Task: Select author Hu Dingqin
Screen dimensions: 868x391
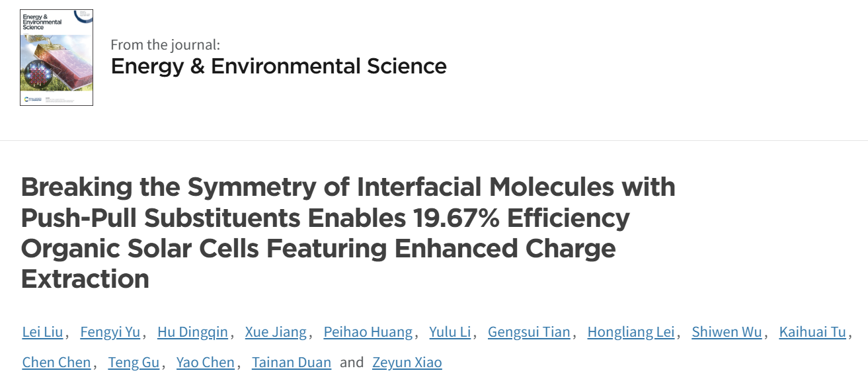Action: tap(192, 332)
